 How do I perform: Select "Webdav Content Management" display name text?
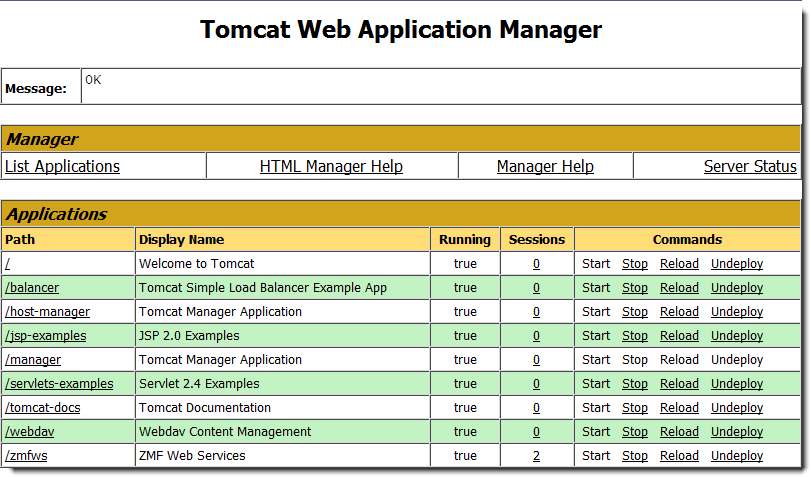coord(225,431)
